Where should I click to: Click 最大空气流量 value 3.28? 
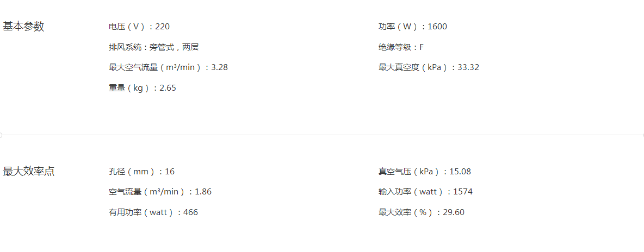pyautogui.click(x=219, y=67)
